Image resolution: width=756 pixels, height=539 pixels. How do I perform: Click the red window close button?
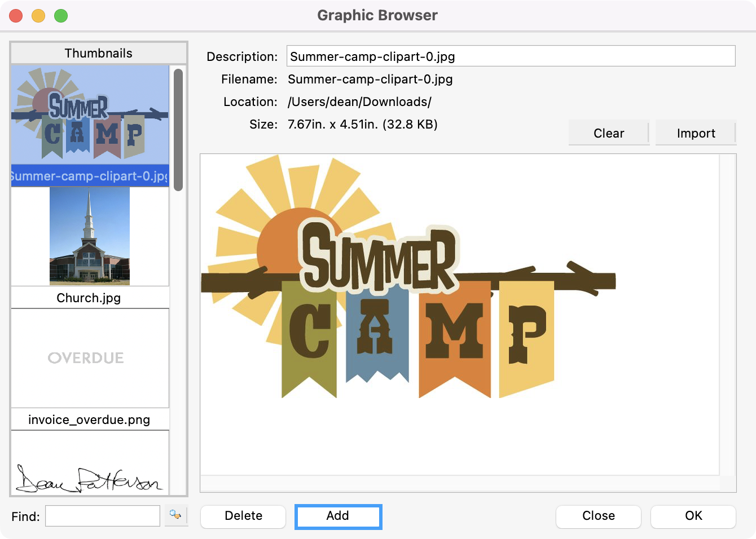16,16
